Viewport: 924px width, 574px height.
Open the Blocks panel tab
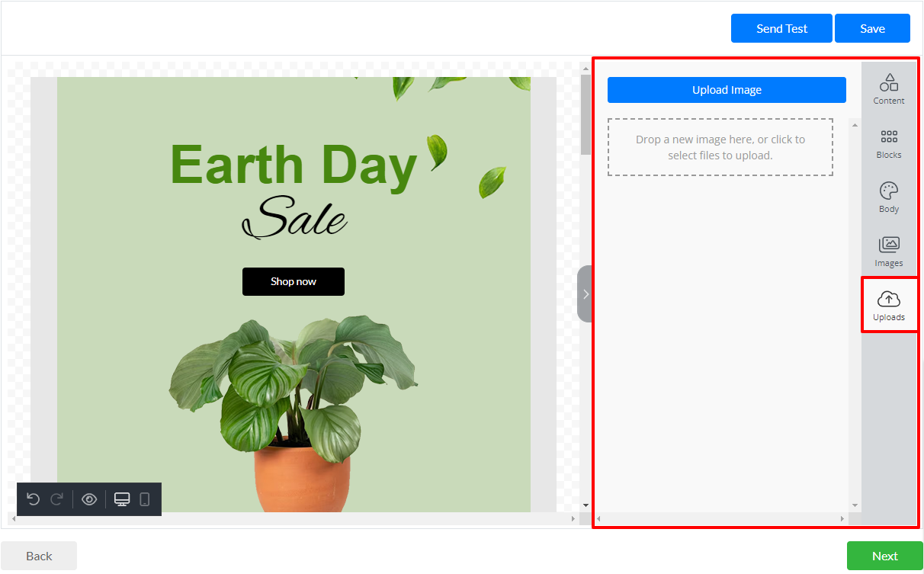pyautogui.click(x=889, y=143)
